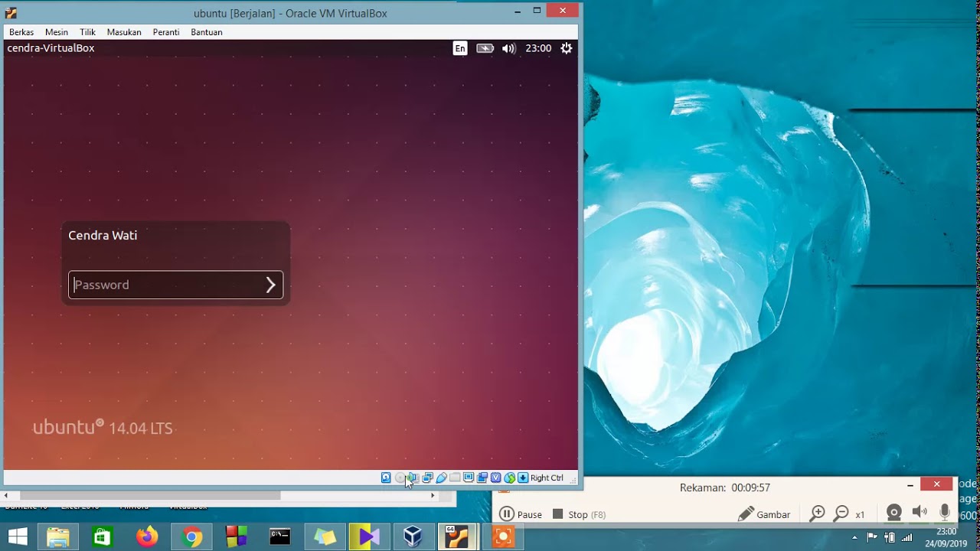The width and height of the screenshot is (980, 551).
Task: Click the optical disk indicator in VirtualBox status bar
Action: click(x=400, y=478)
